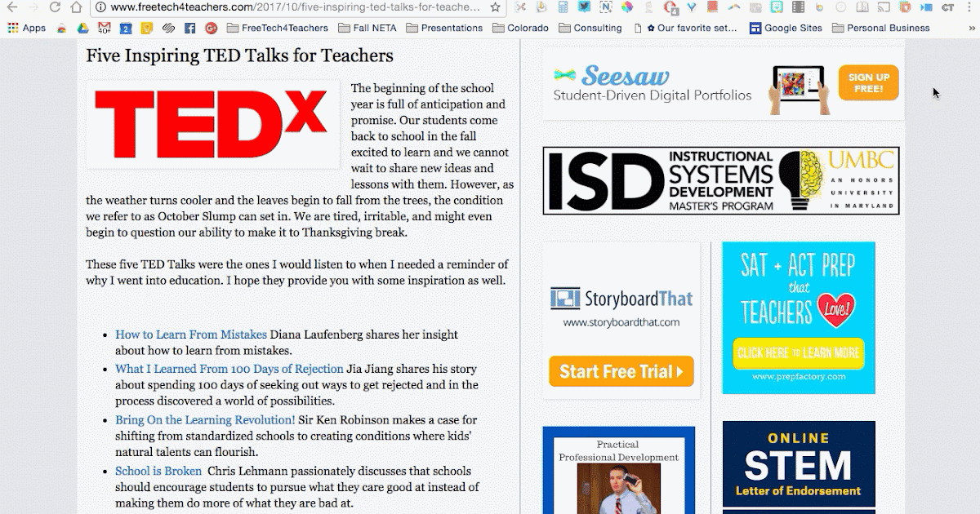Expand the Presentations bookmarks folder
The image size is (980, 514).
[x=444, y=28]
